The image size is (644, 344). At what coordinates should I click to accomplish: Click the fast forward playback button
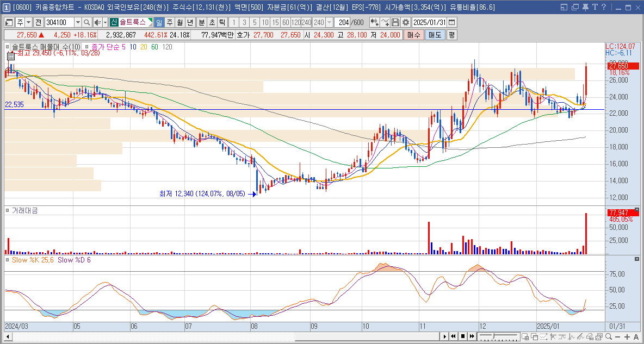pos(472,336)
